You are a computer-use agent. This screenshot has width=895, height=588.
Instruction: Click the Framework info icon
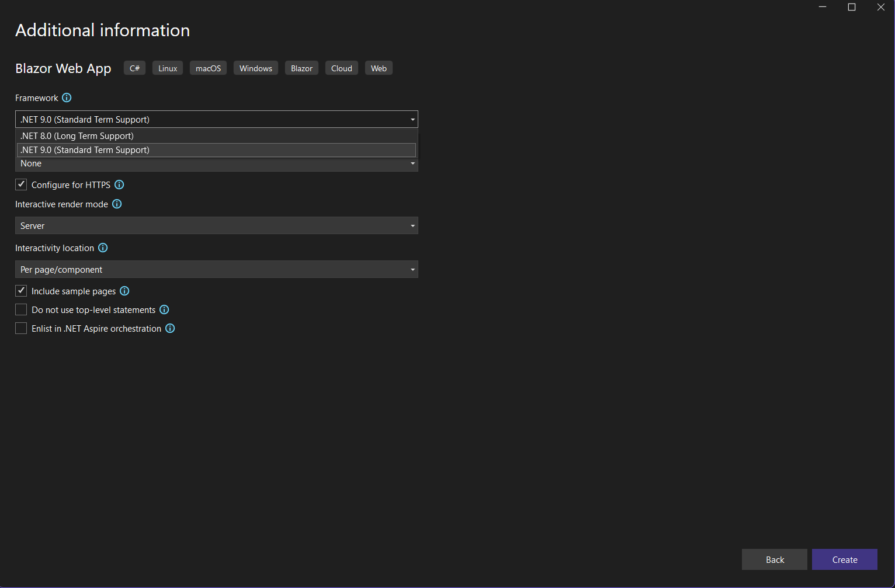click(67, 98)
